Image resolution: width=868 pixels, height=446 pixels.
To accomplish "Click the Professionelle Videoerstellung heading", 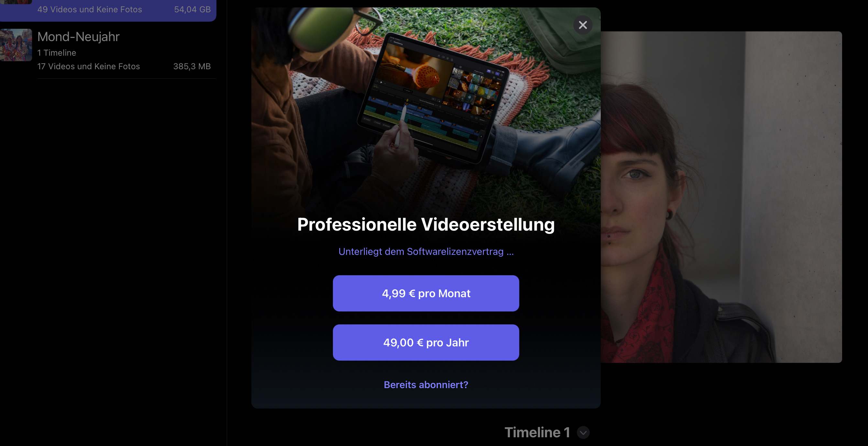I will 425,224.
